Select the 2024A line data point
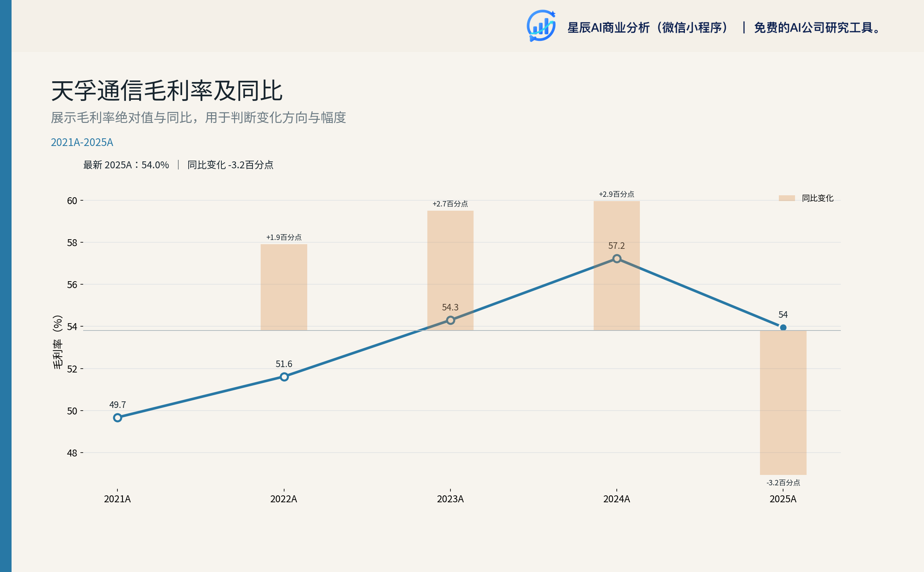This screenshot has width=924, height=572. point(617,259)
